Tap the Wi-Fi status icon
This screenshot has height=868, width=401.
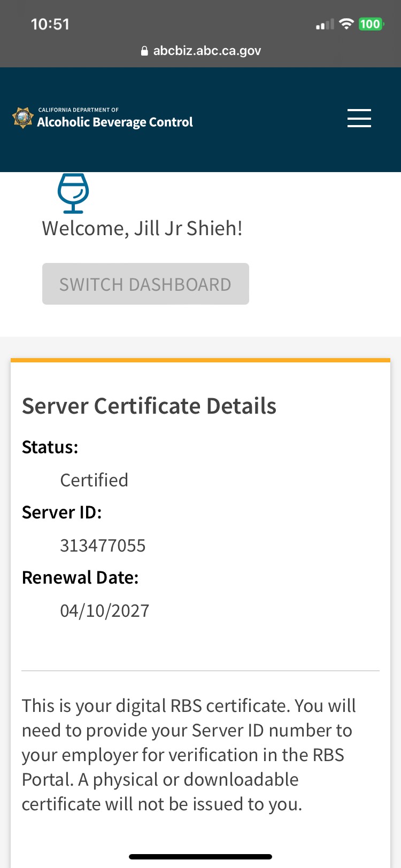(346, 24)
